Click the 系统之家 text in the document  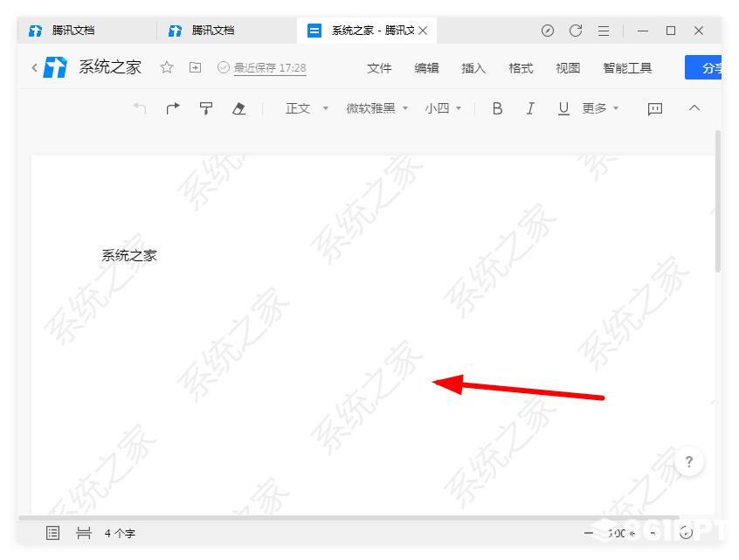pyautogui.click(x=129, y=256)
